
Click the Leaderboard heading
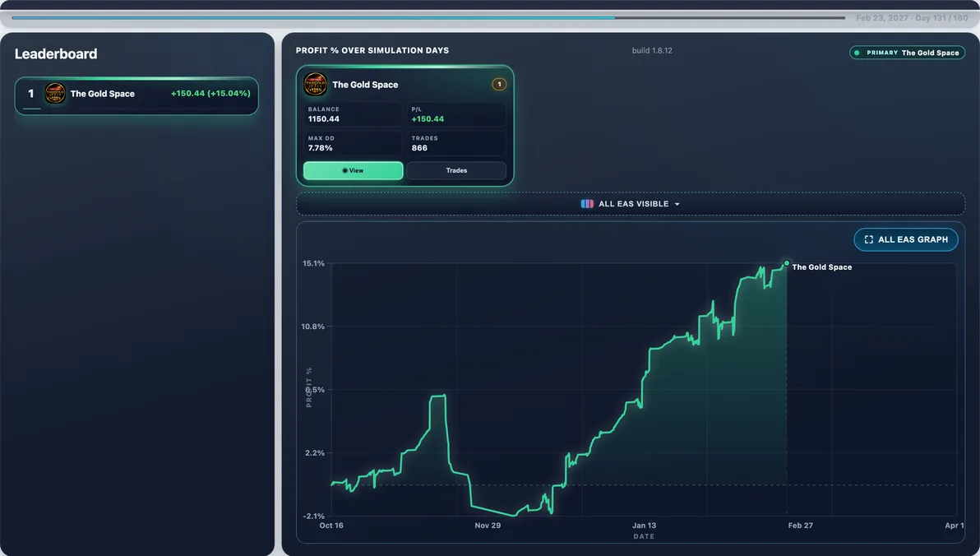(x=56, y=53)
